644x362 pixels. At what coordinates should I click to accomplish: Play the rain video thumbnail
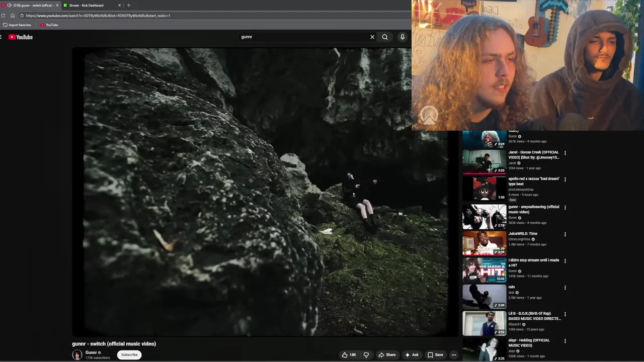pos(484,296)
